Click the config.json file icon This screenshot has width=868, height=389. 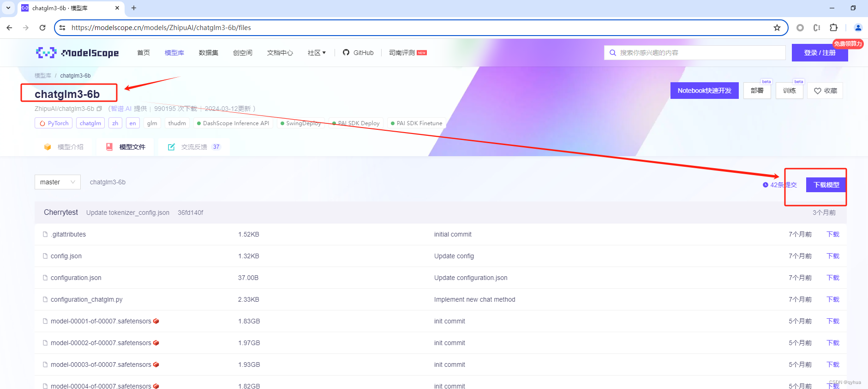(45, 256)
